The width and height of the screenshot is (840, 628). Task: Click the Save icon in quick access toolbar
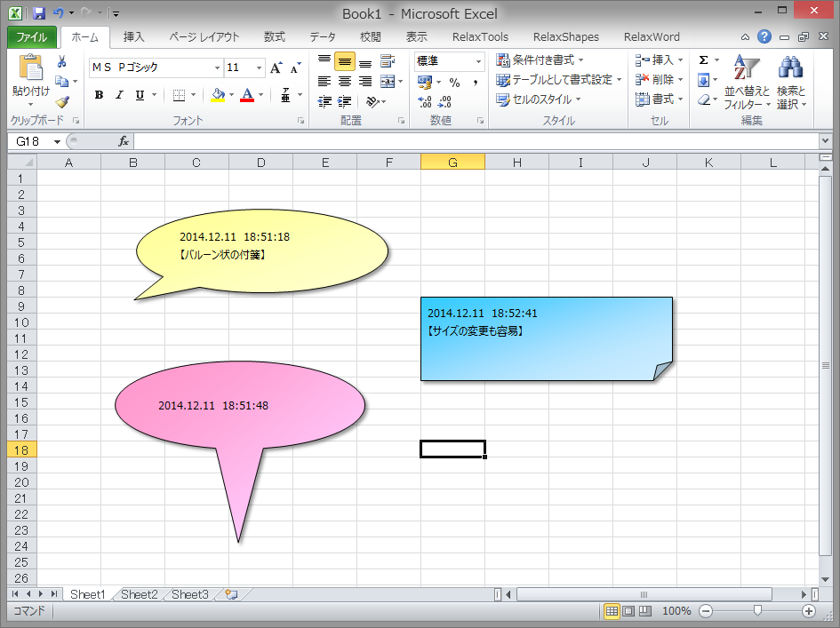[x=38, y=13]
